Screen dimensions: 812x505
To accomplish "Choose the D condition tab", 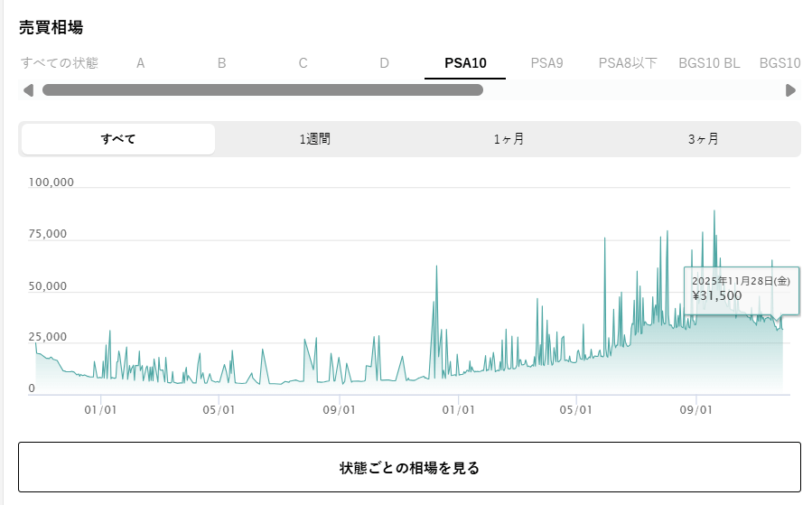I will [385, 63].
